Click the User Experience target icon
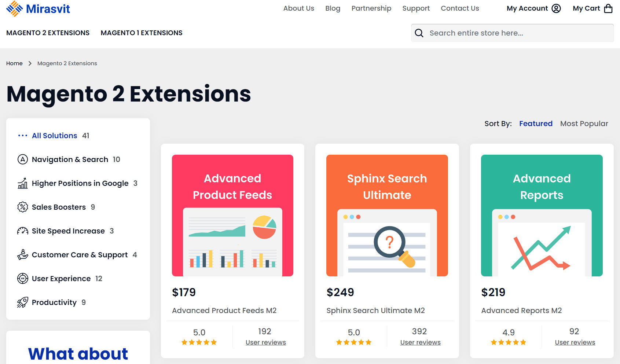 (x=23, y=279)
